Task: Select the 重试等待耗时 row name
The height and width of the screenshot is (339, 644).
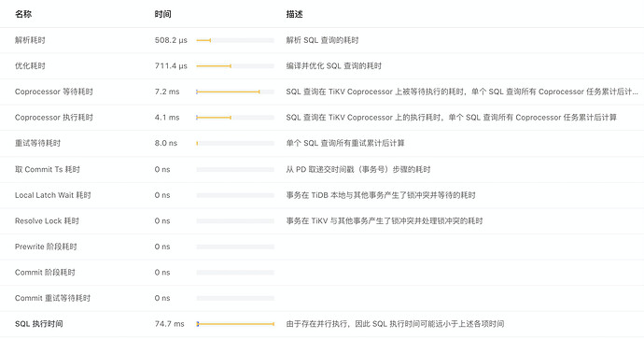Action: click(x=37, y=144)
